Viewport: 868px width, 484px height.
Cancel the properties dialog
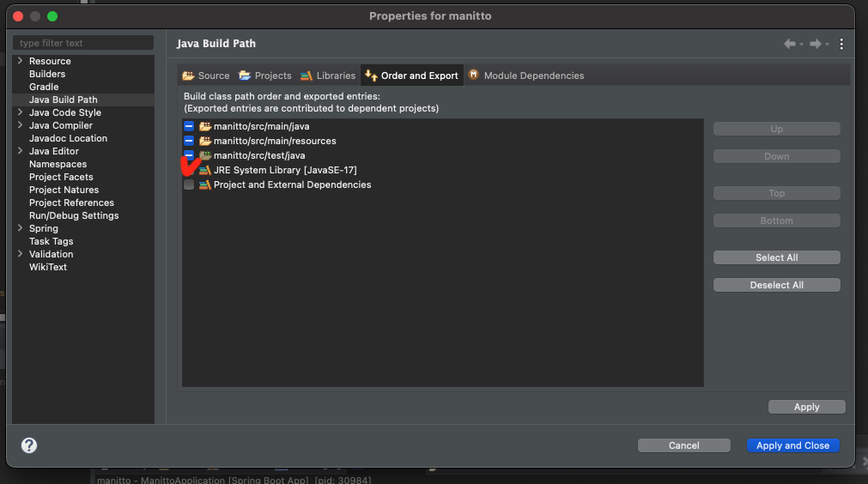[683, 445]
